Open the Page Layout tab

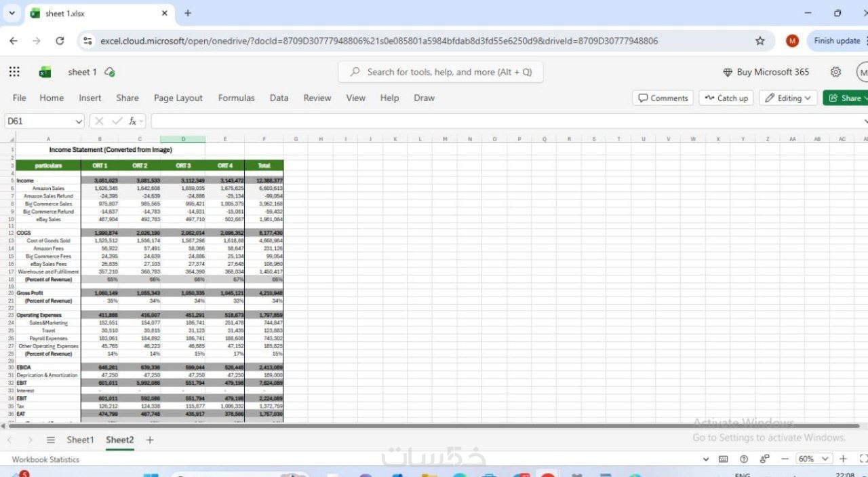click(x=178, y=98)
